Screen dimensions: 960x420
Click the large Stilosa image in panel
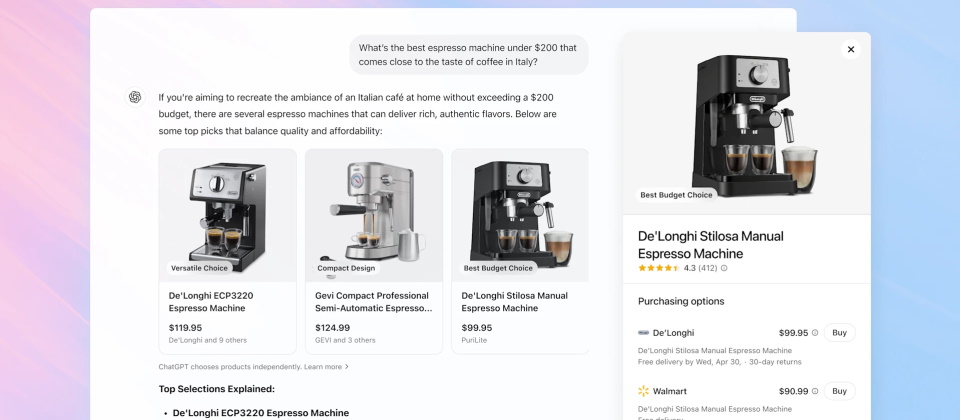tap(747, 124)
